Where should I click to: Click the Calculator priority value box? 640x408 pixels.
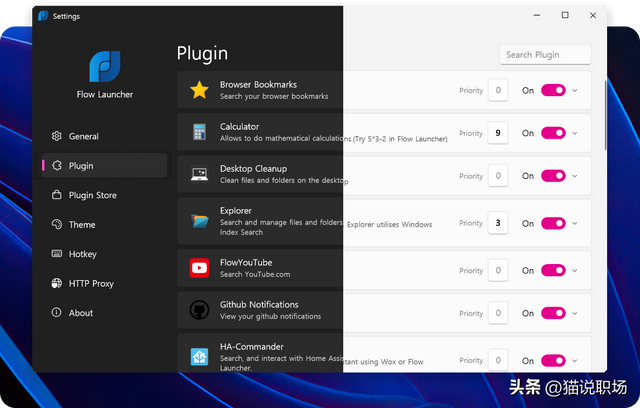click(x=498, y=133)
